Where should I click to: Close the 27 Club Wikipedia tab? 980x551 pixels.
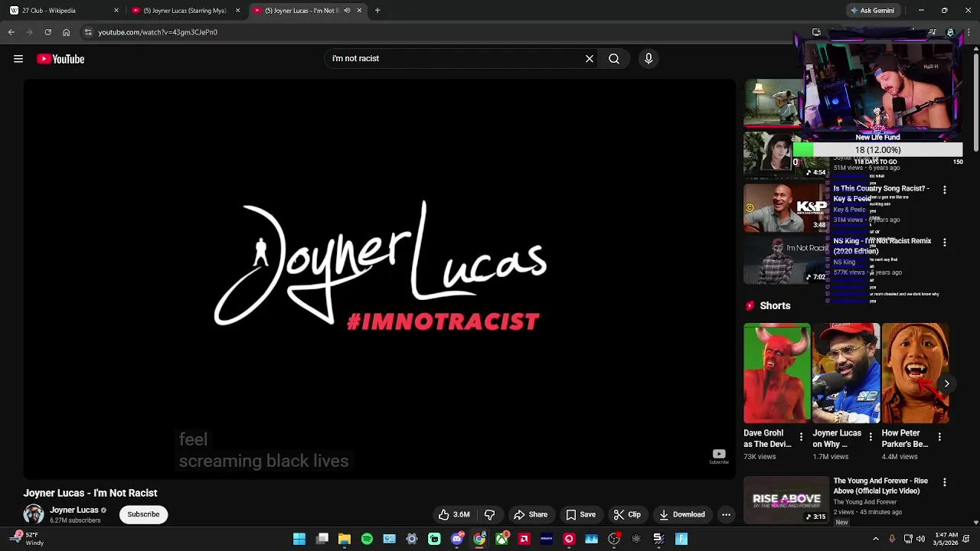tap(116, 11)
